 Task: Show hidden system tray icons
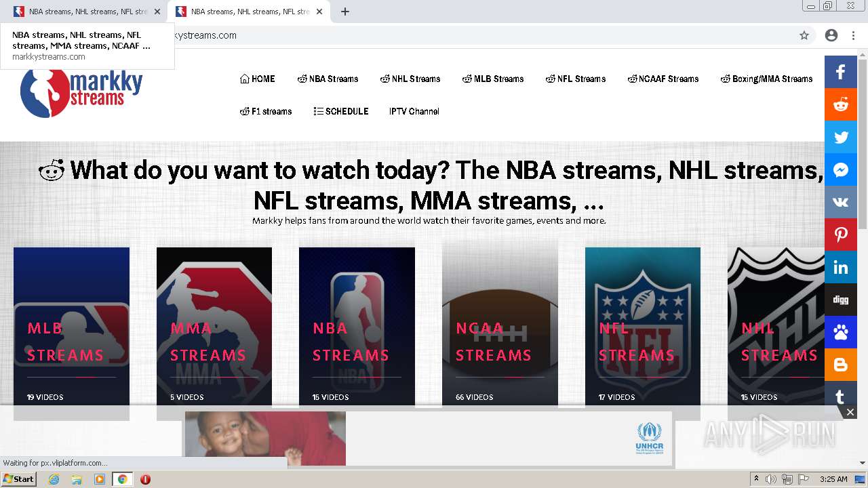pos(756,479)
